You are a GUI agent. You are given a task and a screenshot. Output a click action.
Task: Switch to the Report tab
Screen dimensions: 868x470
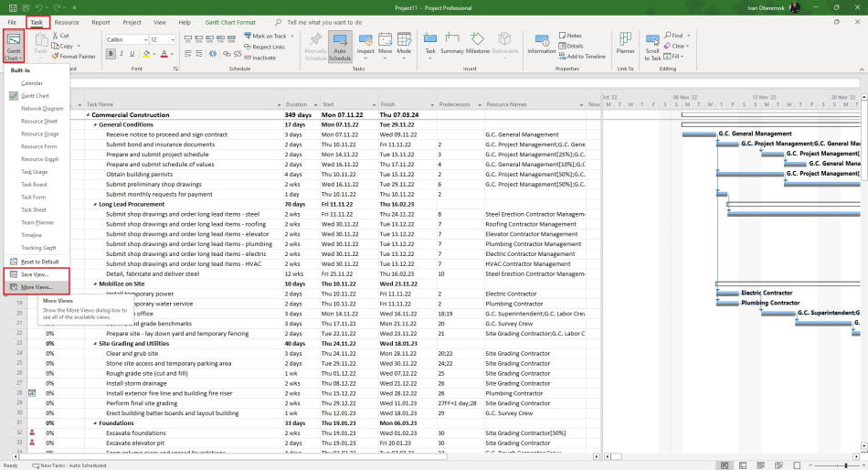coord(101,22)
